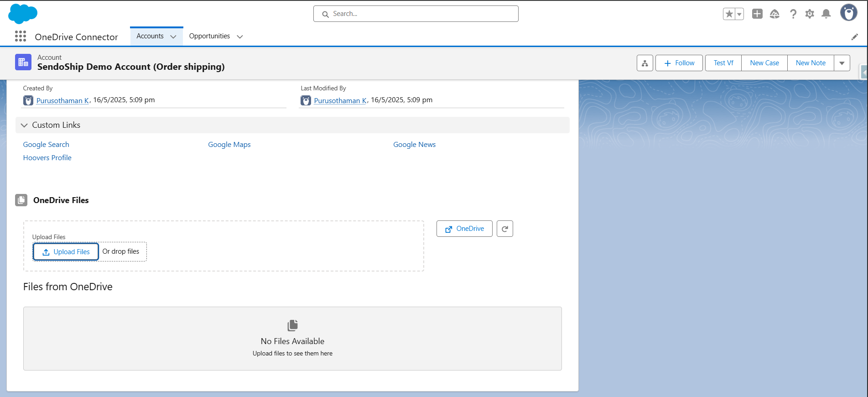Click the No Files Available message
This screenshot has width=868, height=397.
click(x=292, y=341)
